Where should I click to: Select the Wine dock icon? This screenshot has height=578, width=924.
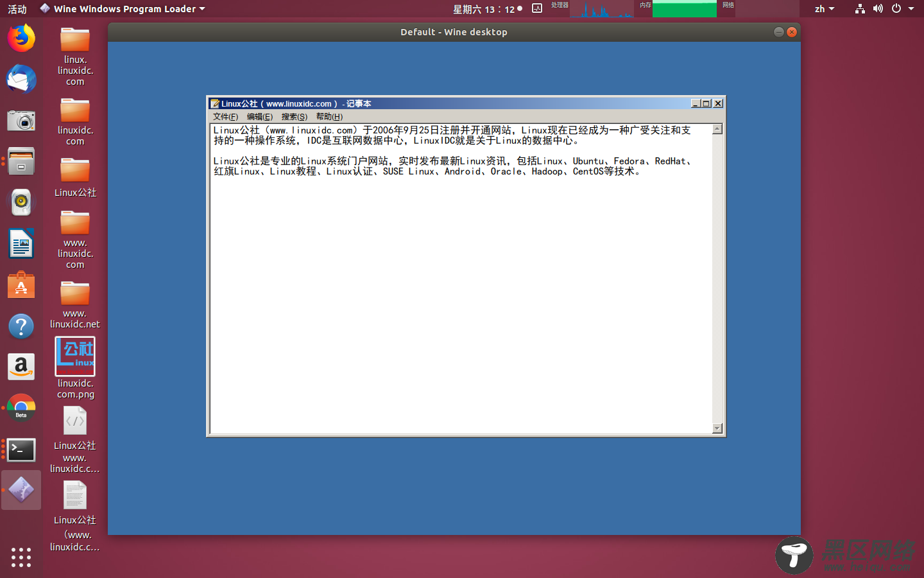point(21,490)
